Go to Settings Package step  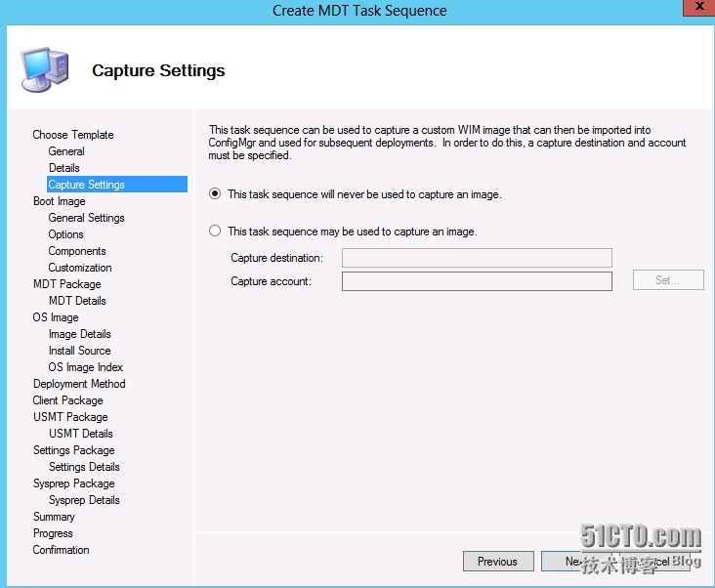(73, 450)
